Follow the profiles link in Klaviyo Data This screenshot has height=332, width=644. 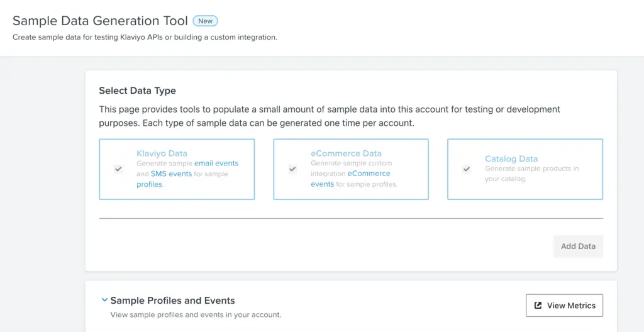coord(149,184)
